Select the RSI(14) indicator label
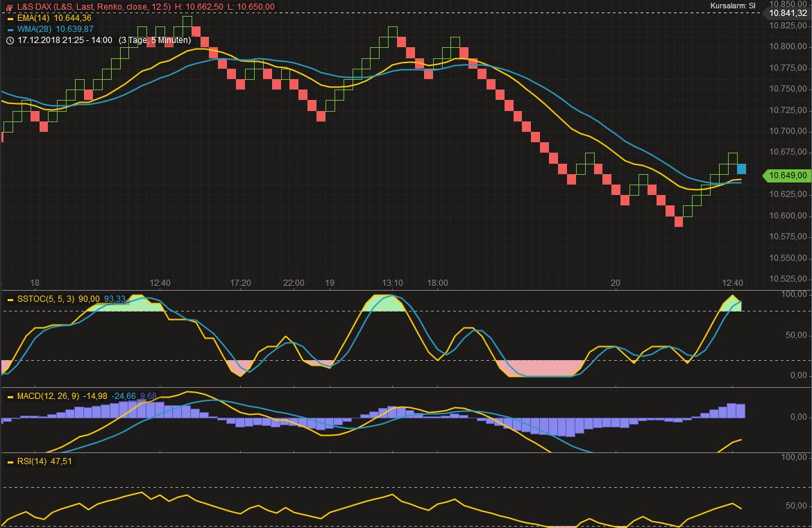 coord(32,461)
